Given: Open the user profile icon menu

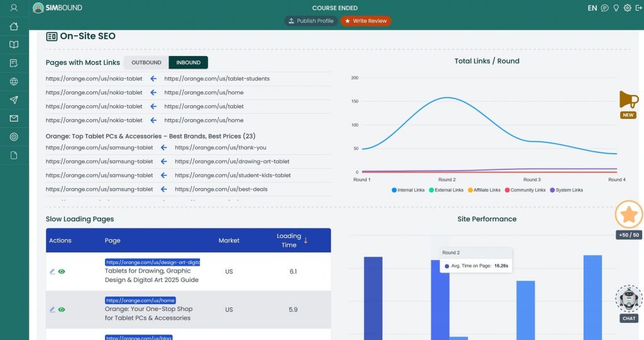Looking at the screenshot, I should pyautogui.click(x=14, y=8).
